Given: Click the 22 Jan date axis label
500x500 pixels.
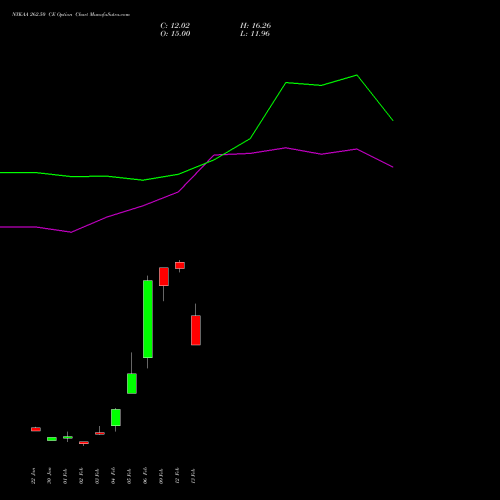Looking at the screenshot, I should click(x=33, y=476).
